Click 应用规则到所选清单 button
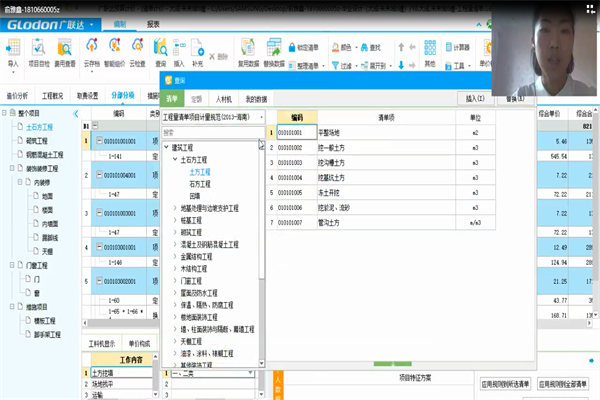 point(505,384)
